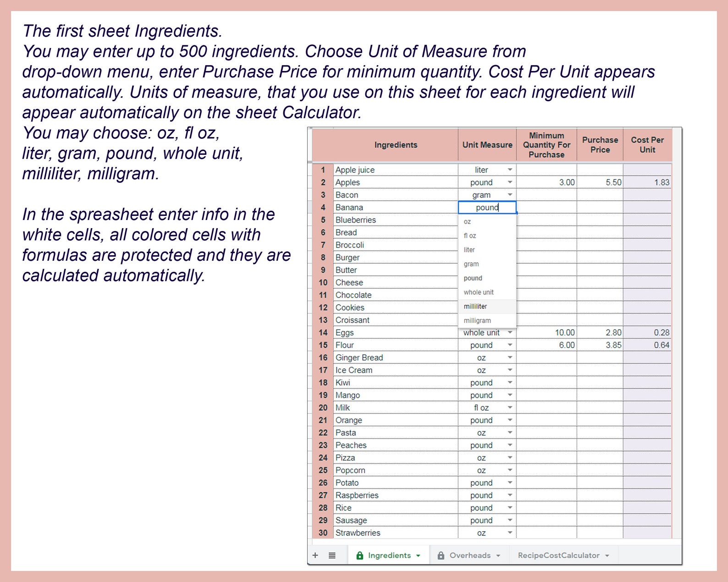Click the lock icon on Ingredients tab
The image size is (728, 582).
click(360, 555)
